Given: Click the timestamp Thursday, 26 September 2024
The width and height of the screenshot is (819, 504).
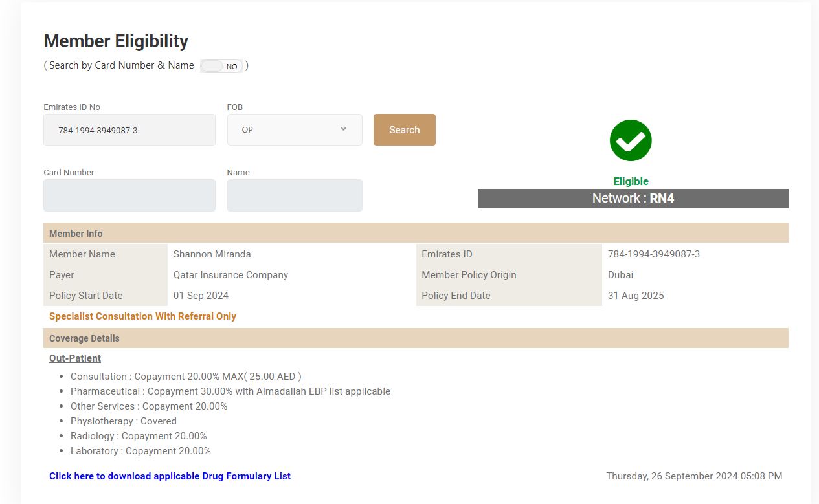Looking at the screenshot, I should pos(693,476).
